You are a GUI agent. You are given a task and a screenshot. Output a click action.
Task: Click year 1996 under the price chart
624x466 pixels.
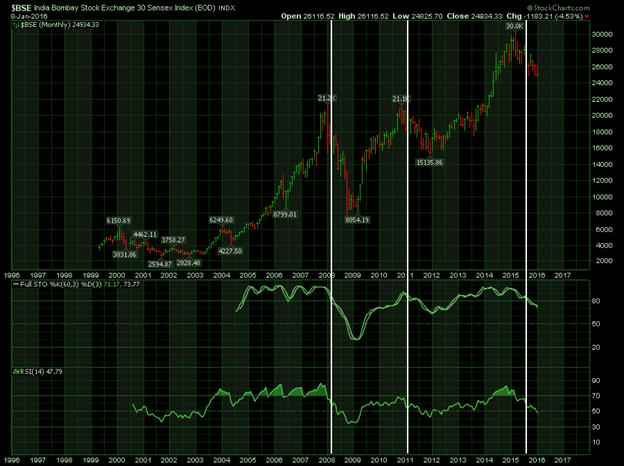point(12,275)
